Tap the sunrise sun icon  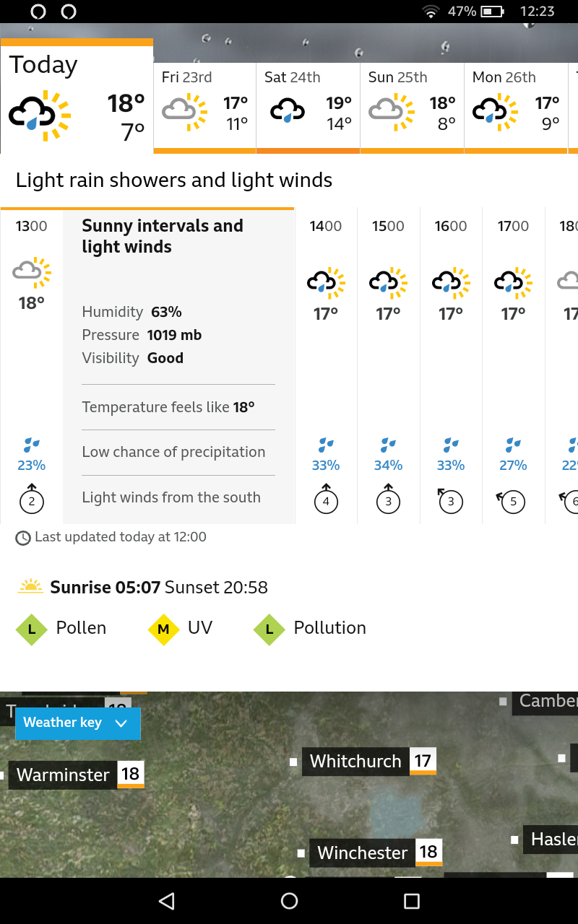click(x=30, y=587)
